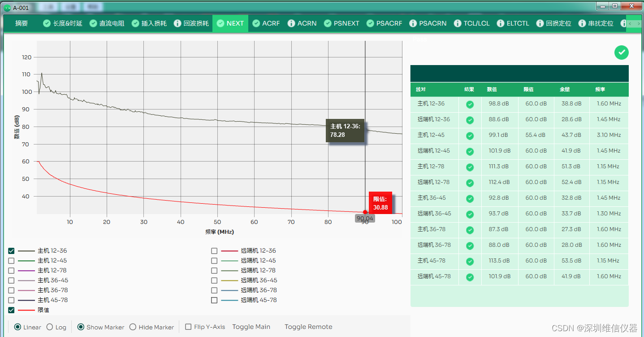This screenshot has width=644, height=337.
Task: Click the tab scroll left arrow
Action: [630, 23]
